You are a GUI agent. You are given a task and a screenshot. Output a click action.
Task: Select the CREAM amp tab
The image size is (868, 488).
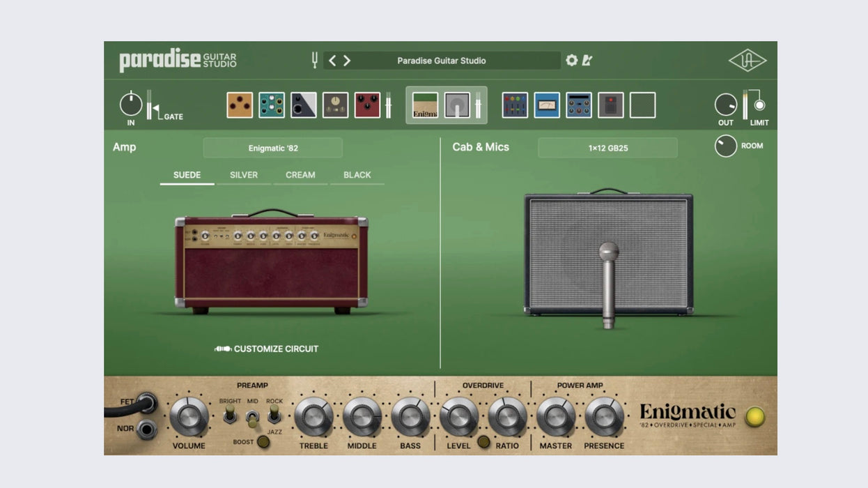300,175
